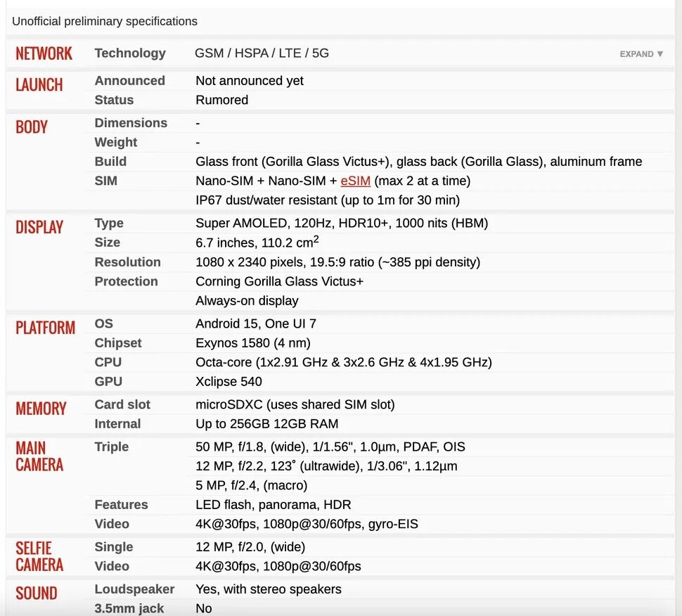Viewport: 682px width, 616px height.
Task: Click the 12 MP ultrawide camera text
Action: pos(326,466)
